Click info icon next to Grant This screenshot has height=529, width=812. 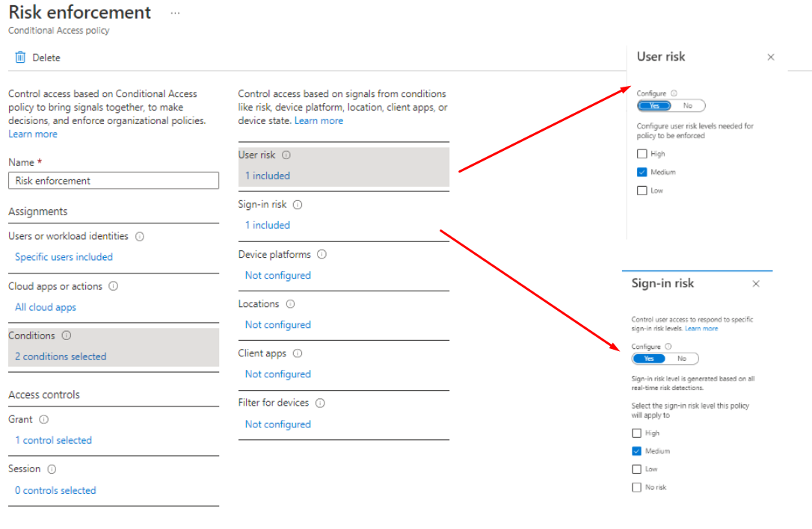(x=44, y=420)
